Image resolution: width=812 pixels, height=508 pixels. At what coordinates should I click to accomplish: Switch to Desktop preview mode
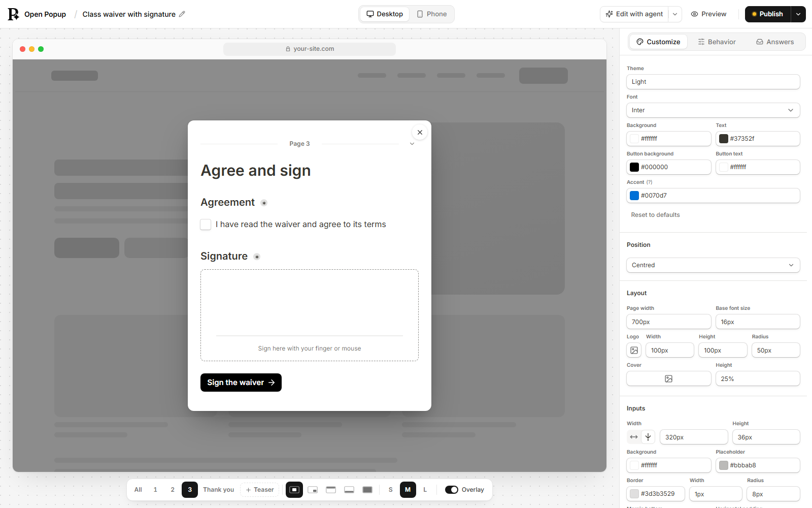pyautogui.click(x=385, y=14)
